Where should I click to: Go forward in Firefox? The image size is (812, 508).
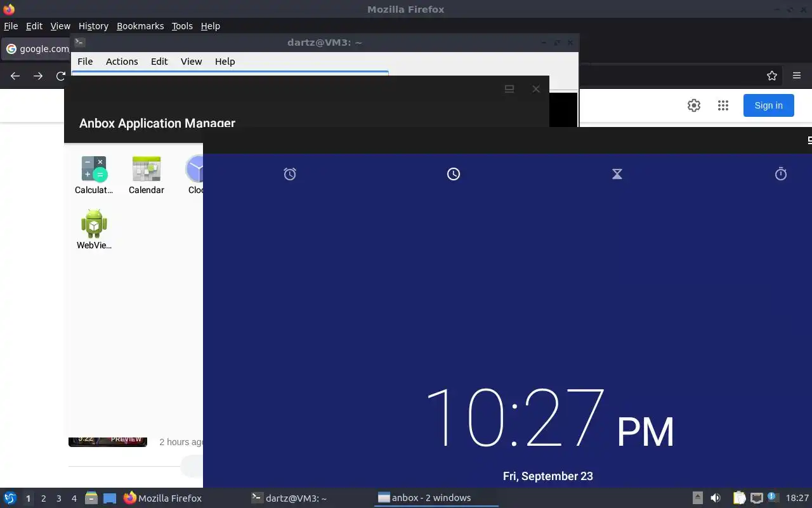click(x=38, y=76)
